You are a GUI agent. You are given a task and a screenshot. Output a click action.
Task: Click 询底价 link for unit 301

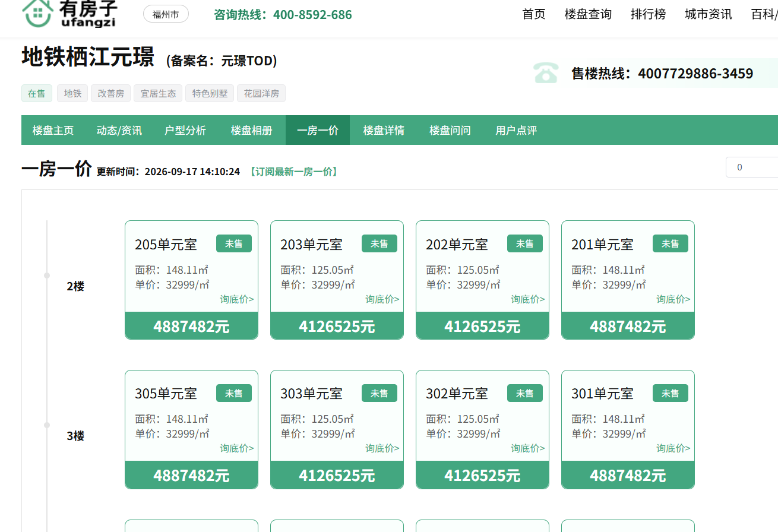click(673, 448)
